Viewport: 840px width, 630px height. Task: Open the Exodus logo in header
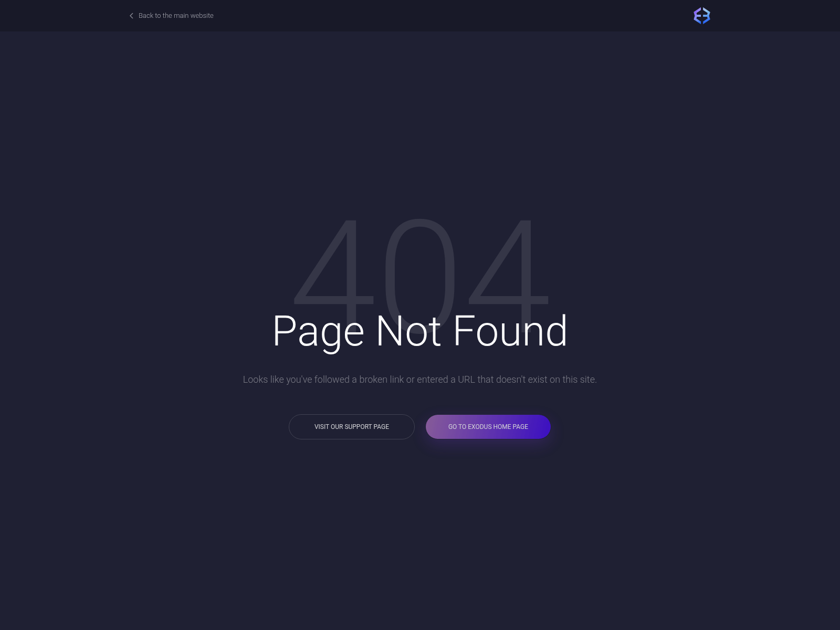702,16
